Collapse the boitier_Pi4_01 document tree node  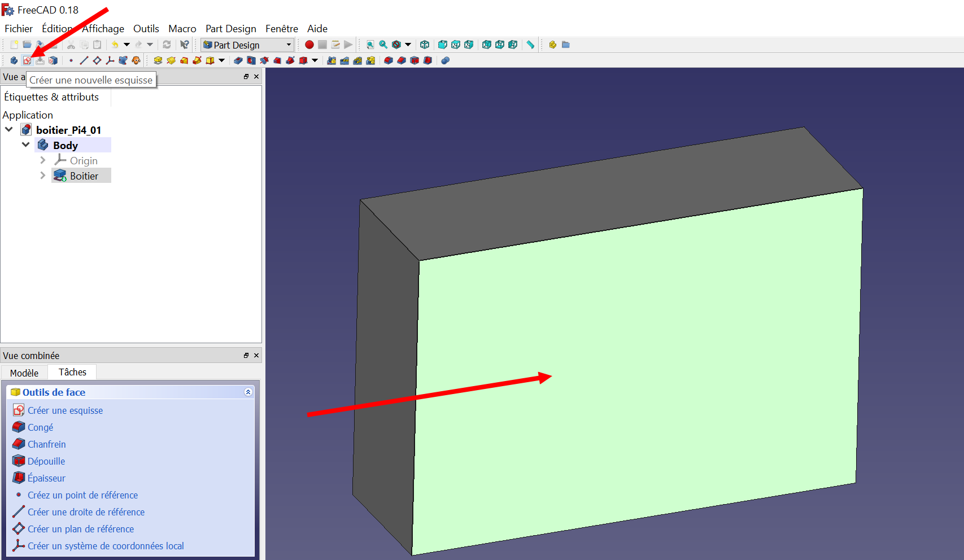9,129
